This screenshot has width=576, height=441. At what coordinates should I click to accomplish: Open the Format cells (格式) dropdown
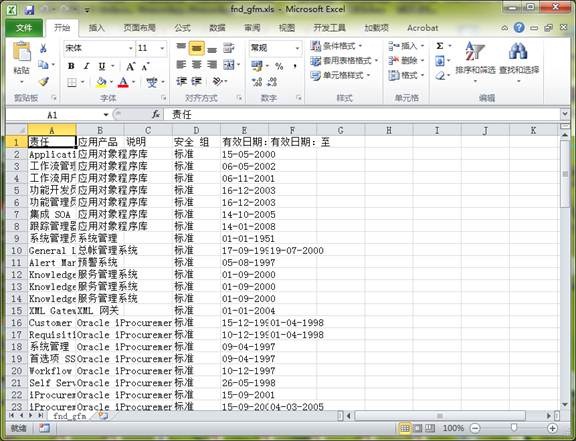407,76
